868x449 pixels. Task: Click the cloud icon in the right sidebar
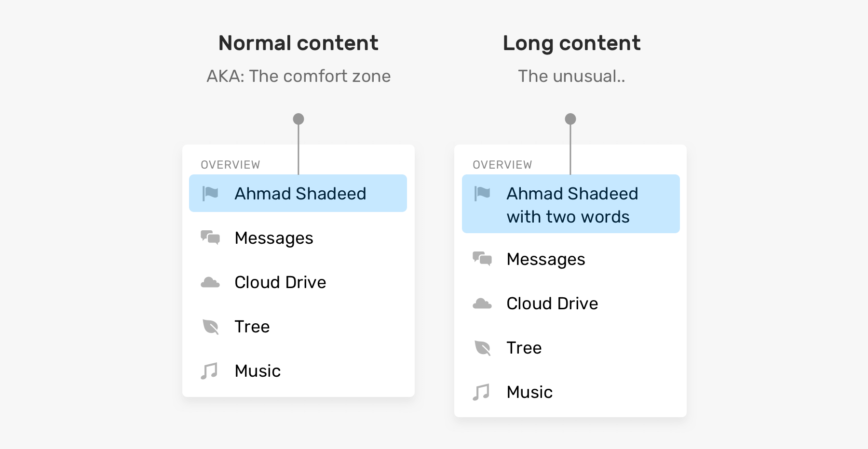(x=482, y=303)
